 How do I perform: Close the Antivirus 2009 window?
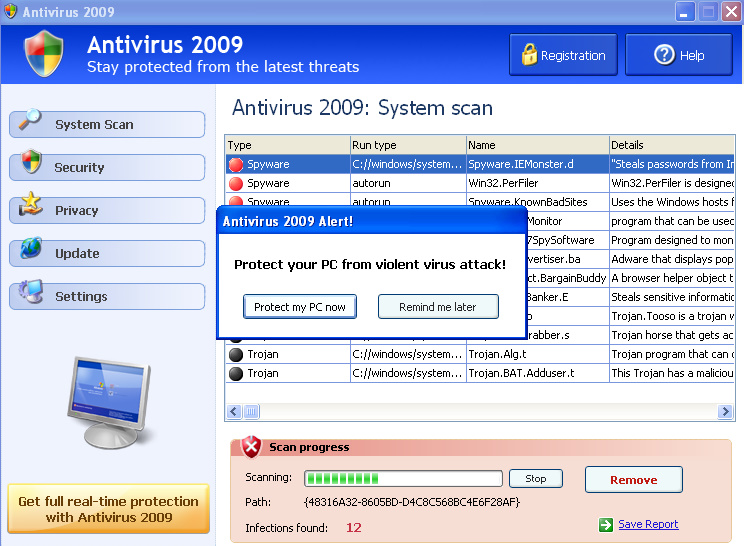point(731,12)
